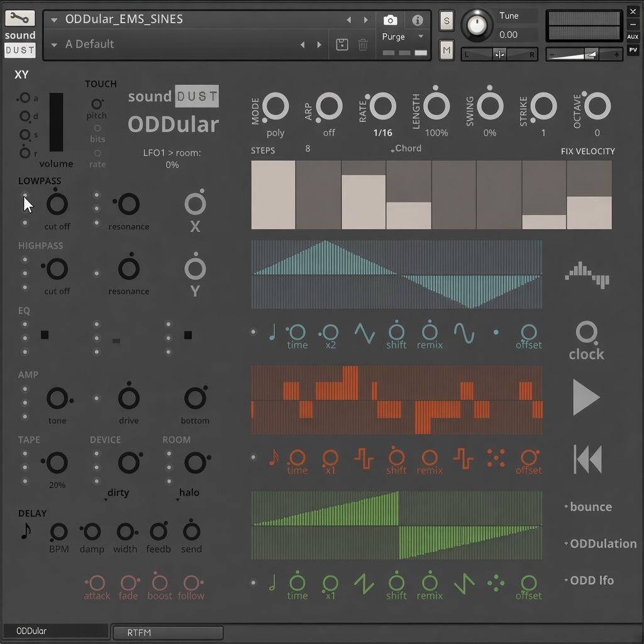
Task: Switch to the RTFM tab
Action: pos(168,633)
